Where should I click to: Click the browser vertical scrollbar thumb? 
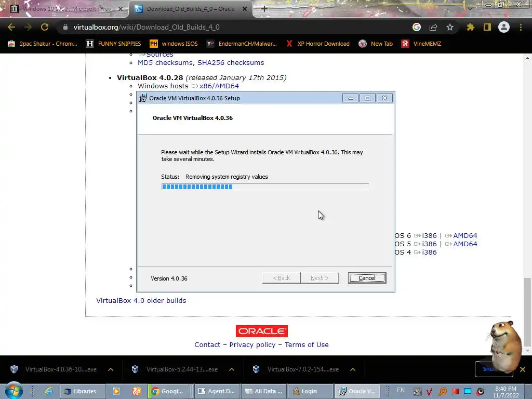click(527, 311)
